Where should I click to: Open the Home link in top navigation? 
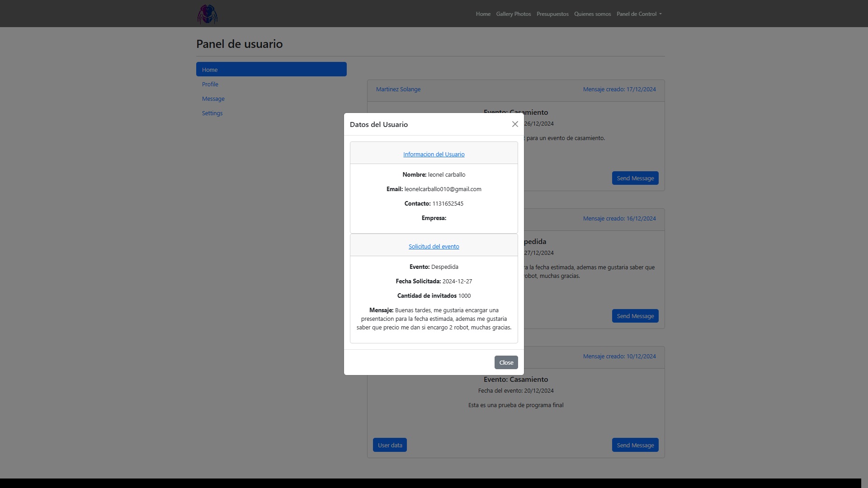[483, 14]
